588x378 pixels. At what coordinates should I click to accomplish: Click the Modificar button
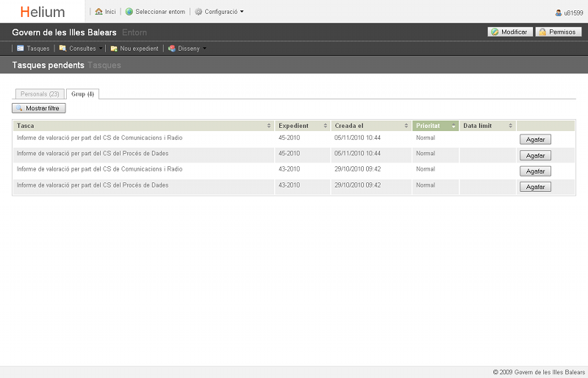(x=510, y=32)
